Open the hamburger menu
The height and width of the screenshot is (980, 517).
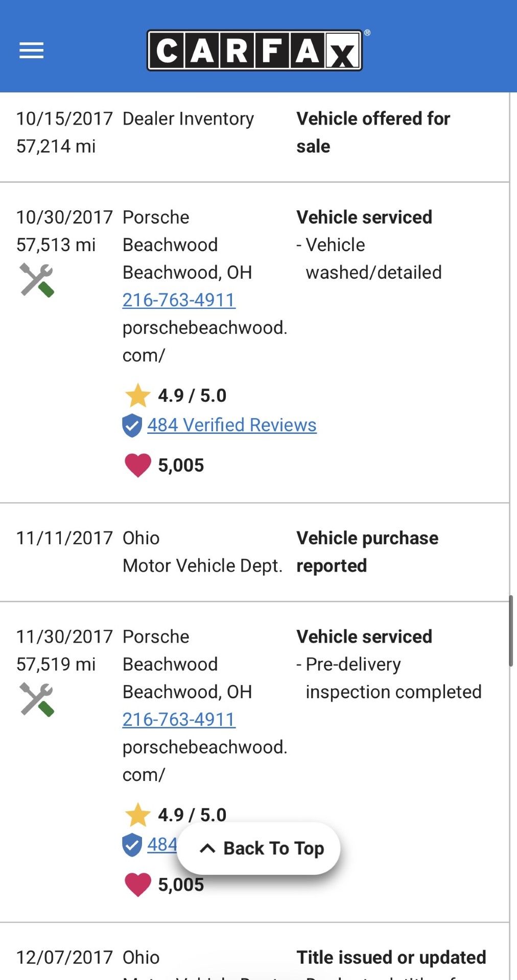31,51
